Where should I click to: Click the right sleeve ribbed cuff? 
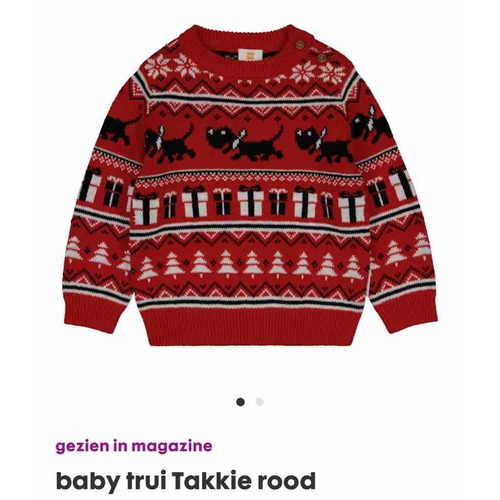pyautogui.click(x=406, y=312)
